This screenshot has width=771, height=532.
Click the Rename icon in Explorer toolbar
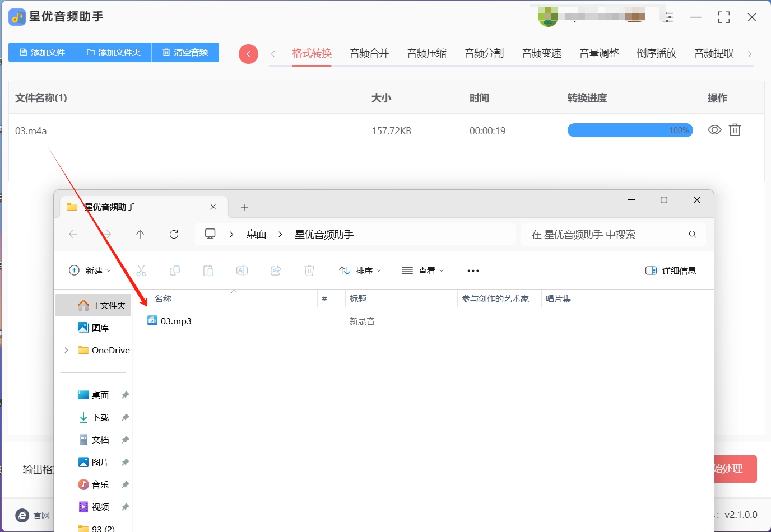pos(242,270)
